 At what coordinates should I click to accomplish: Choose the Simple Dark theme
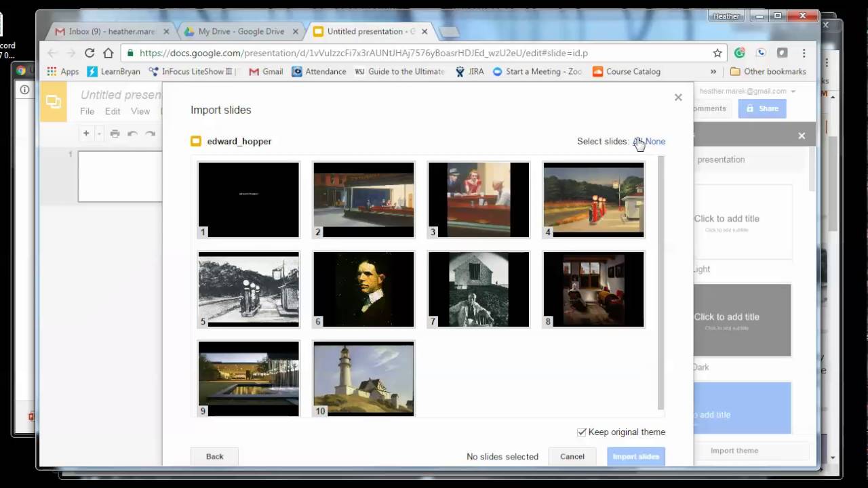coord(742,320)
